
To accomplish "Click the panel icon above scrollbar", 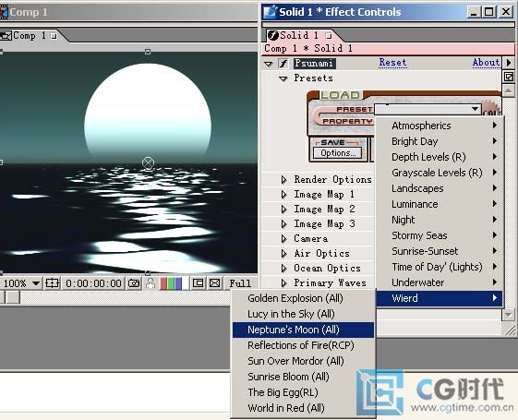I will pos(509,77).
